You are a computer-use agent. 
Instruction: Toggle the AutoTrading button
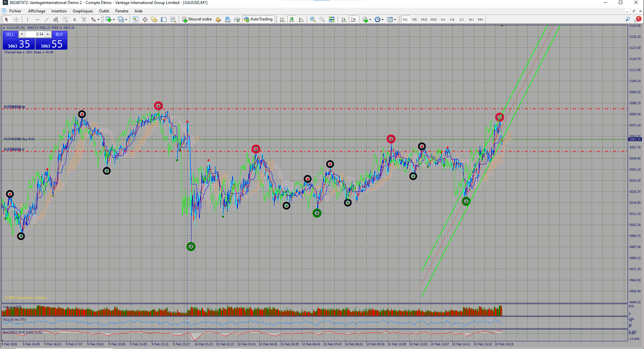click(x=258, y=19)
